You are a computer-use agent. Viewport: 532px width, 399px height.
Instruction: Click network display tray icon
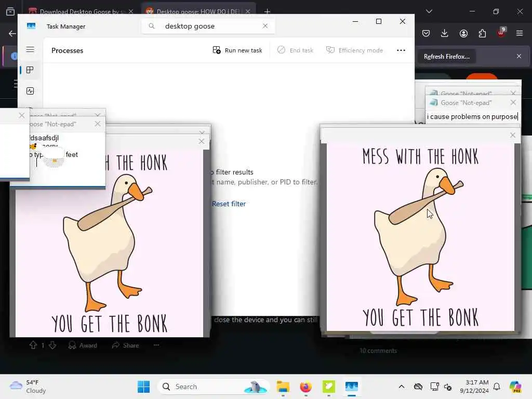click(x=434, y=387)
